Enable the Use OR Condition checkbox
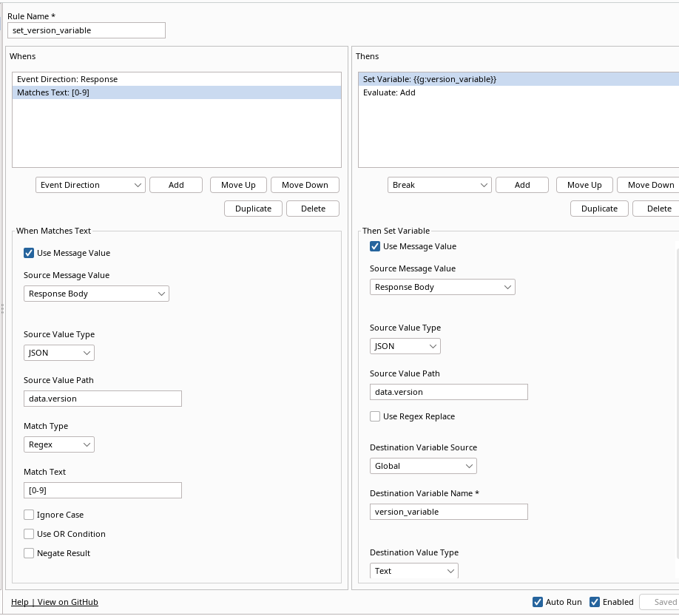The width and height of the screenshot is (679, 616). tap(29, 534)
